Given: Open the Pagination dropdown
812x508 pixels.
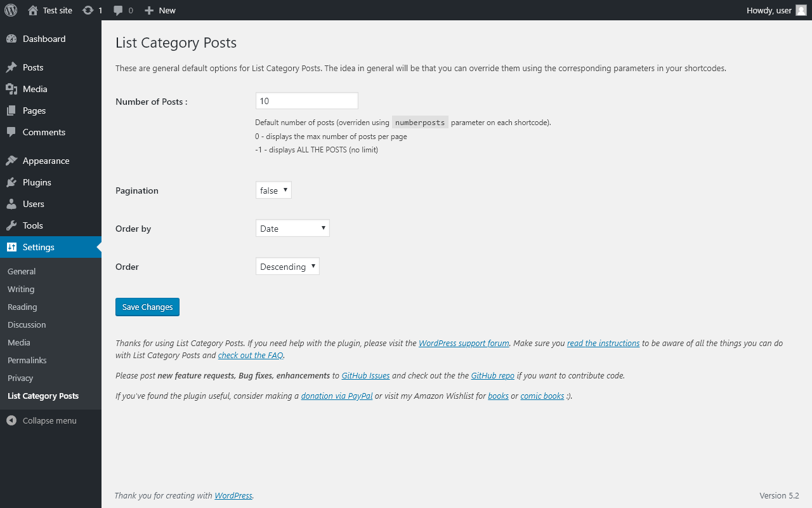Looking at the screenshot, I should click(x=273, y=190).
